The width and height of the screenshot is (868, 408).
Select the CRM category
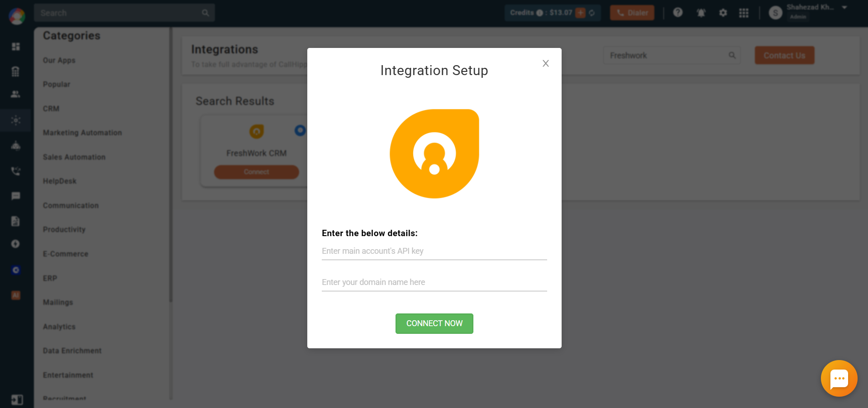point(51,109)
